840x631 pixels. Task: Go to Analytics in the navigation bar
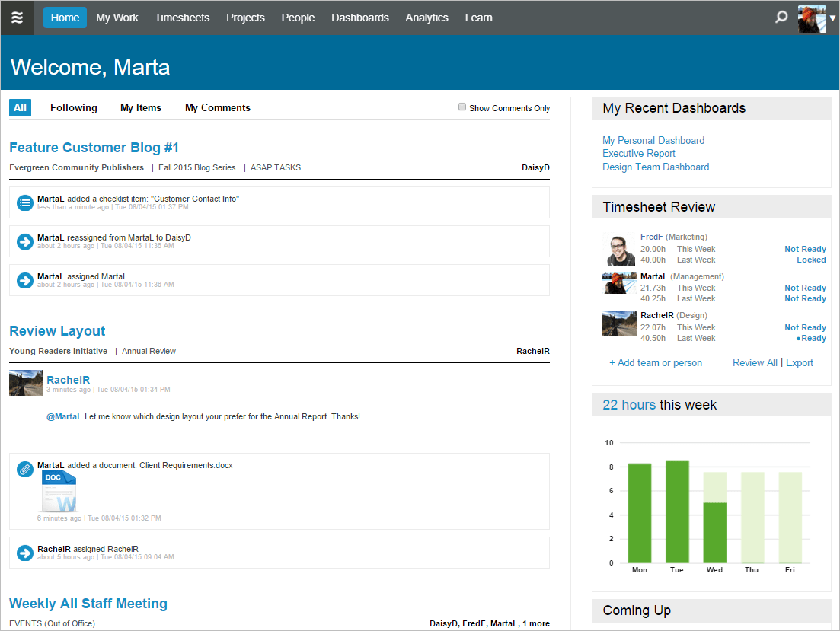tap(426, 18)
